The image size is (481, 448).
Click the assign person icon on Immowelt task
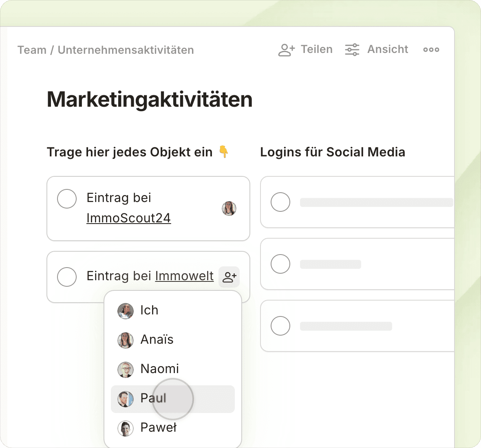point(229,277)
